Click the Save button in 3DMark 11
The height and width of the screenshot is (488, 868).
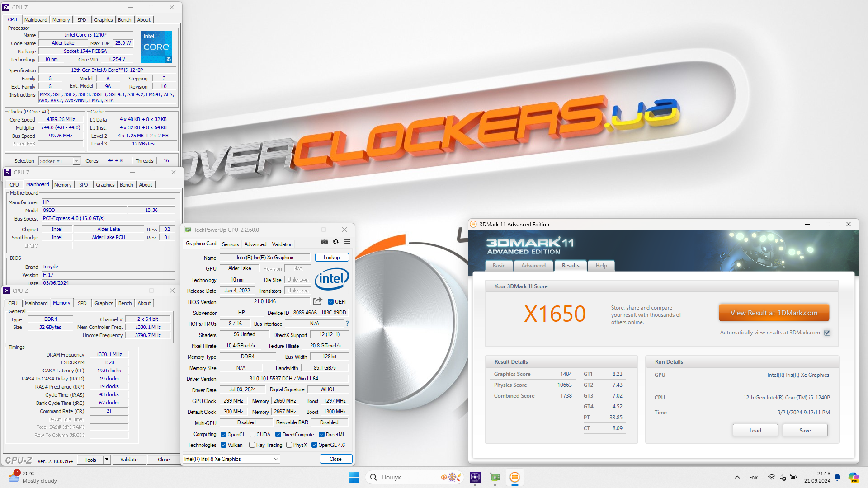(805, 430)
